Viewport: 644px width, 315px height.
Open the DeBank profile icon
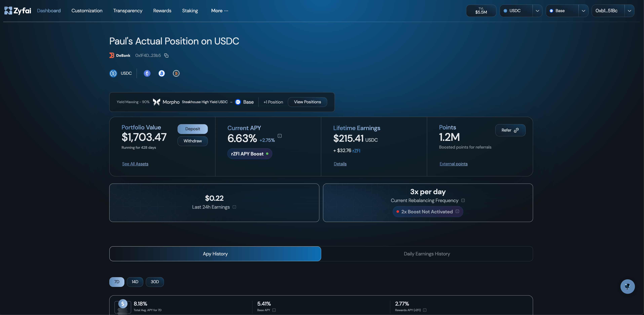pyautogui.click(x=112, y=55)
